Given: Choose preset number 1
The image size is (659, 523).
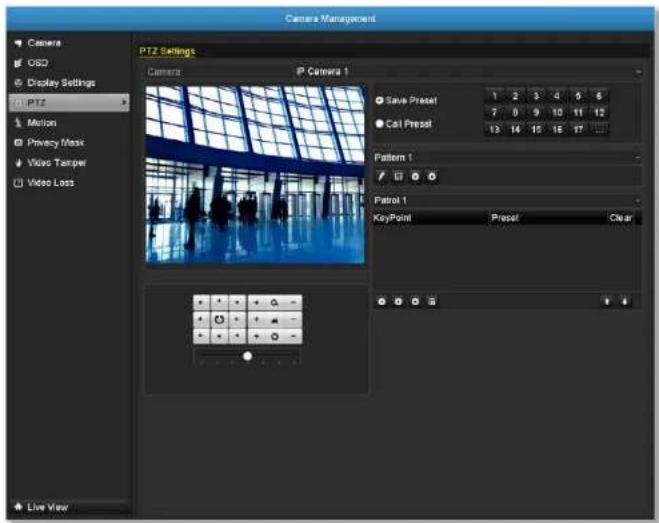Looking at the screenshot, I should tap(495, 96).
